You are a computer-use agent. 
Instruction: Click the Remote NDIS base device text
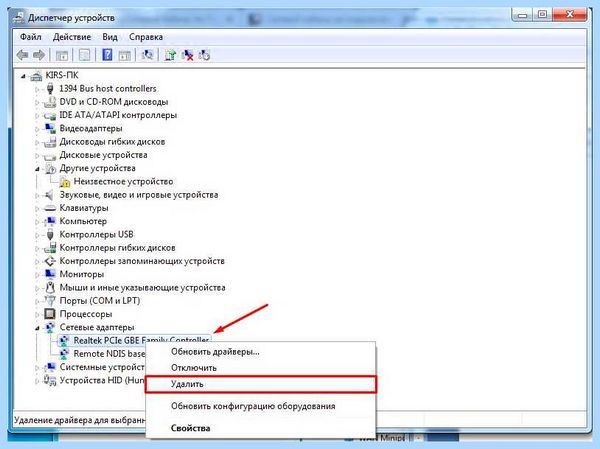tap(109, 354)
